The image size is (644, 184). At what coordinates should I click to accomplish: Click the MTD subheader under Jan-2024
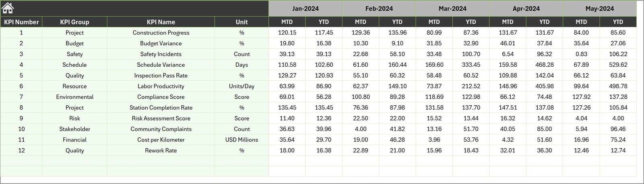point(287,22)
